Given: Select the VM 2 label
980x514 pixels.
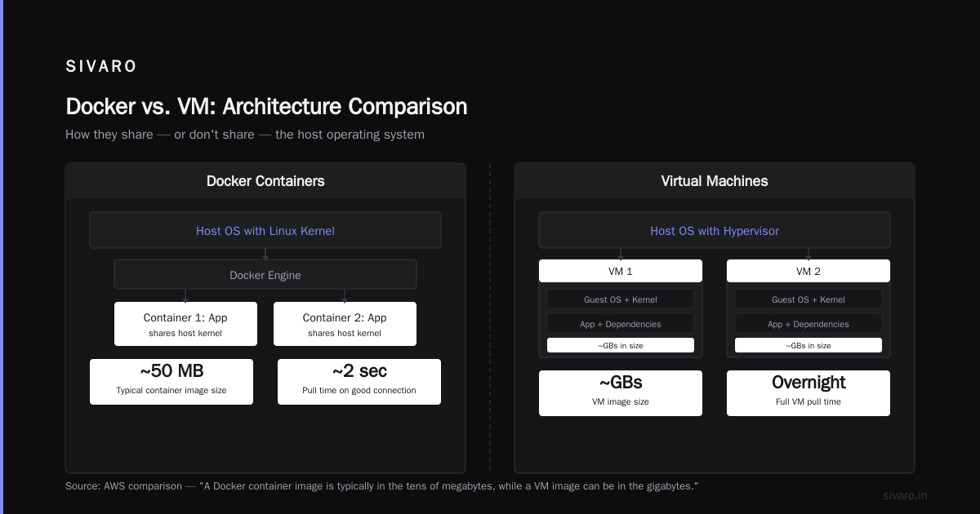Looking at the screenshot, I should pyautogui.click(x=808, y=271).
